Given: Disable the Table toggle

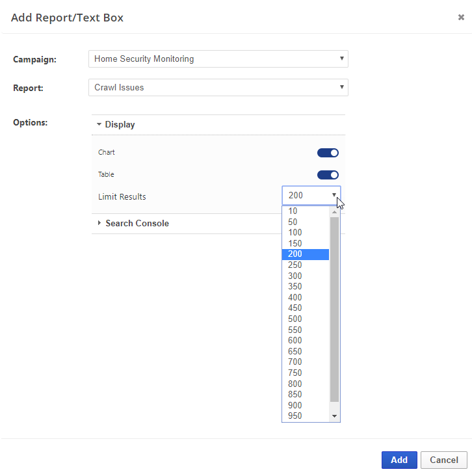Looking at the screenshot, I should click(328, 175).
